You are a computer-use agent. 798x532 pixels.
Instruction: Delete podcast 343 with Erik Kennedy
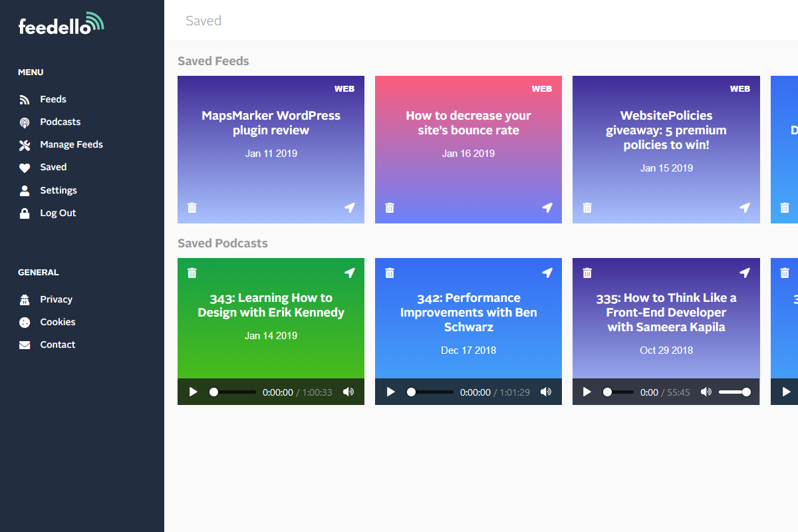pyautogui.click(x=192, y=273)
